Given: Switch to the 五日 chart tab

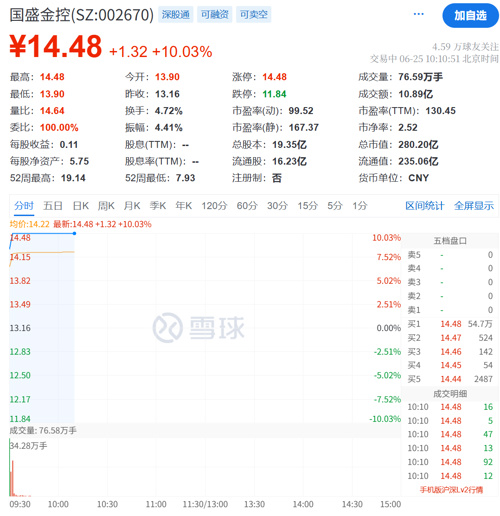Looking at the screenshot, I should (53, 206).
